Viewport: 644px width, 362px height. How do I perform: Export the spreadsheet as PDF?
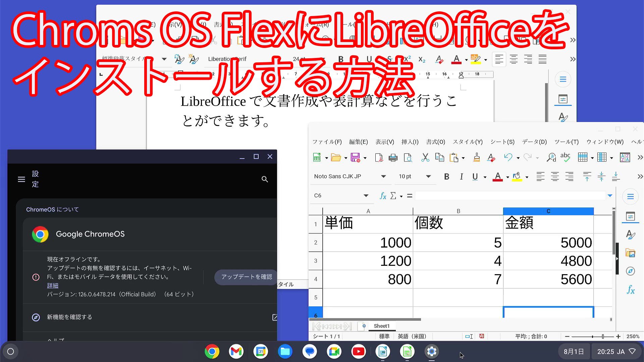pyautogui.click(x=379, y=158)
